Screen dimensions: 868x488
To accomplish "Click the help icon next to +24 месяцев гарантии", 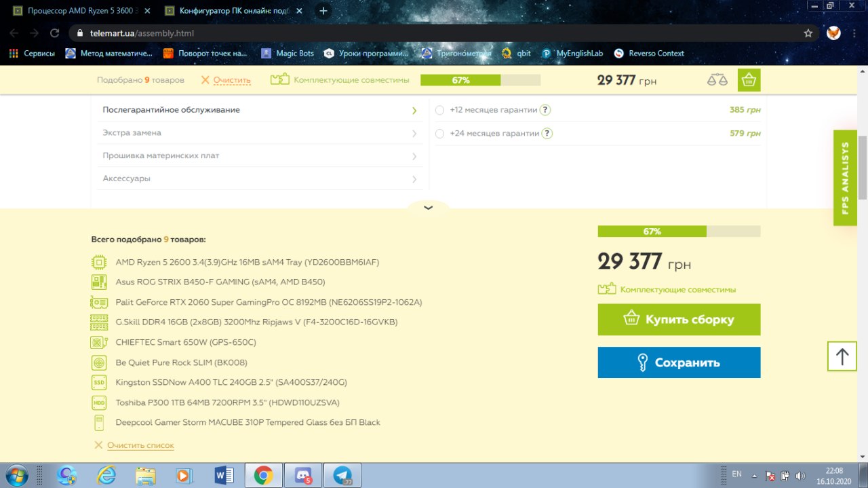I will 547,134.
